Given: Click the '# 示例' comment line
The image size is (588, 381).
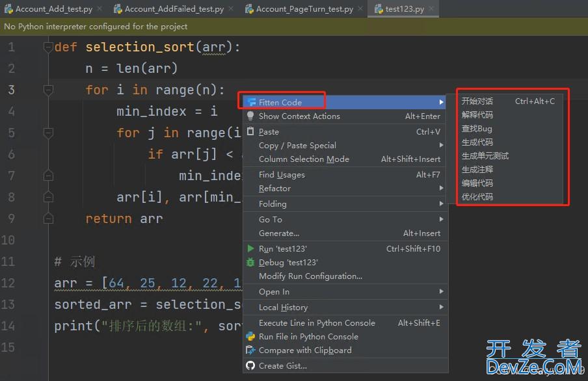Looking at the screenshot, I should pyautogui.click(x=75, y=261).
